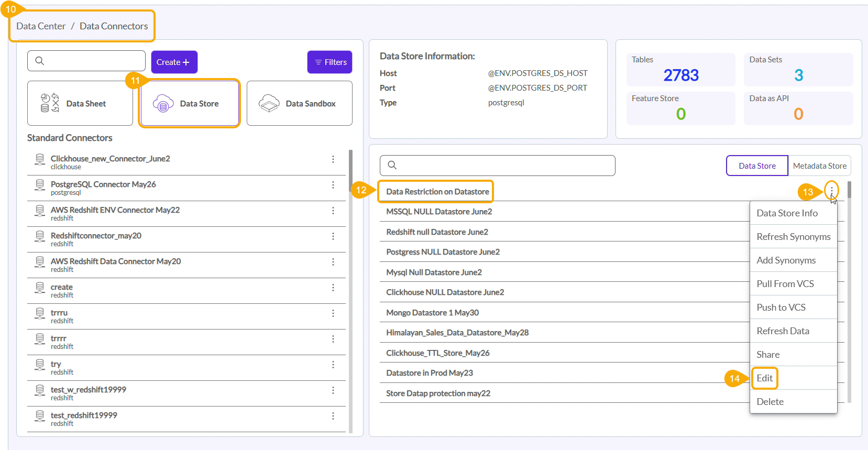Click kebab menu for Data Restriction on Datastore
Viewport: 868px width, 450px height.
[831, 191]
